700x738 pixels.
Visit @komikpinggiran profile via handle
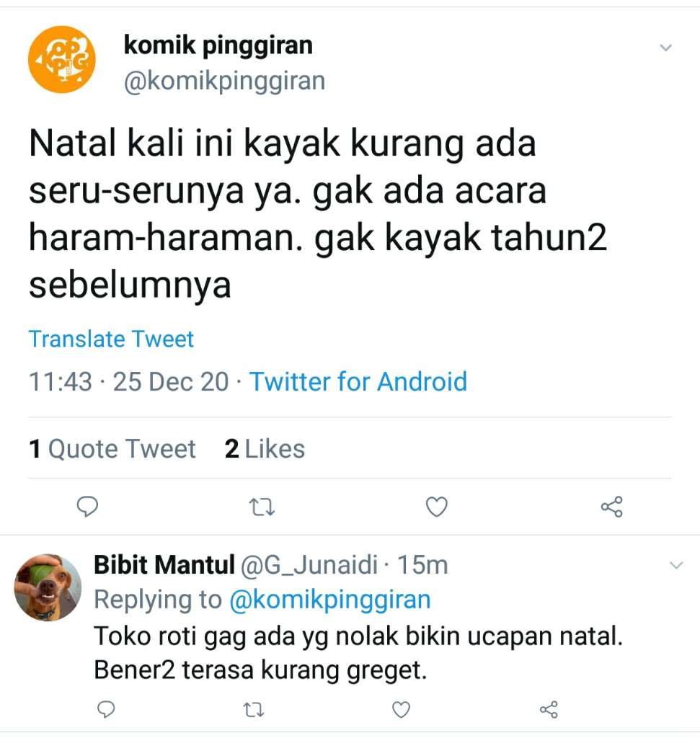coord(224,80)
